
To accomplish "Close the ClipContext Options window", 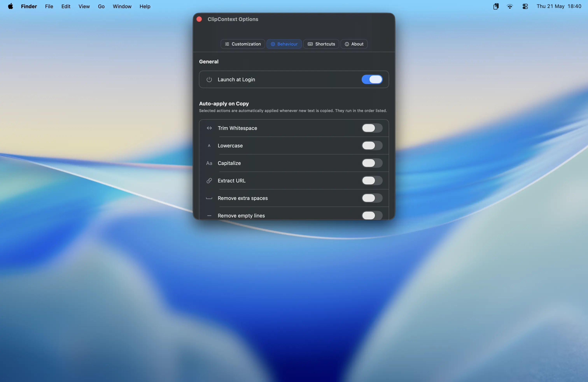I will pos(199,19).
